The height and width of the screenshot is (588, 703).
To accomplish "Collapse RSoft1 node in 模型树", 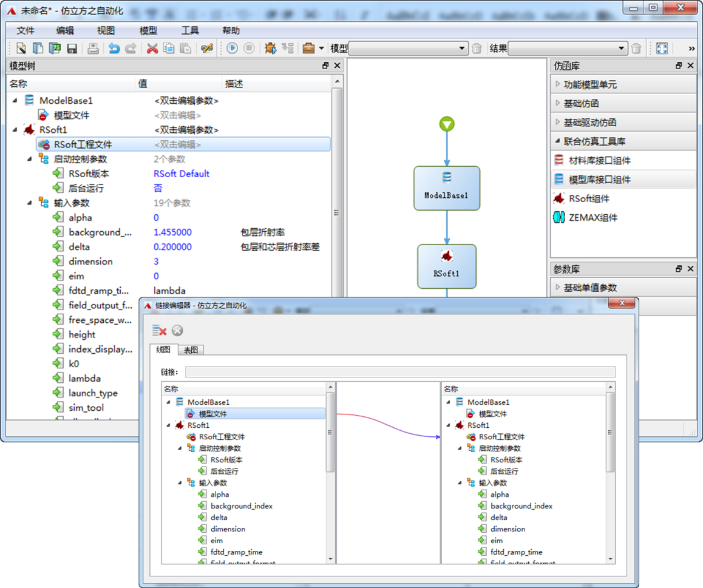I will click(x=15, y=129).
